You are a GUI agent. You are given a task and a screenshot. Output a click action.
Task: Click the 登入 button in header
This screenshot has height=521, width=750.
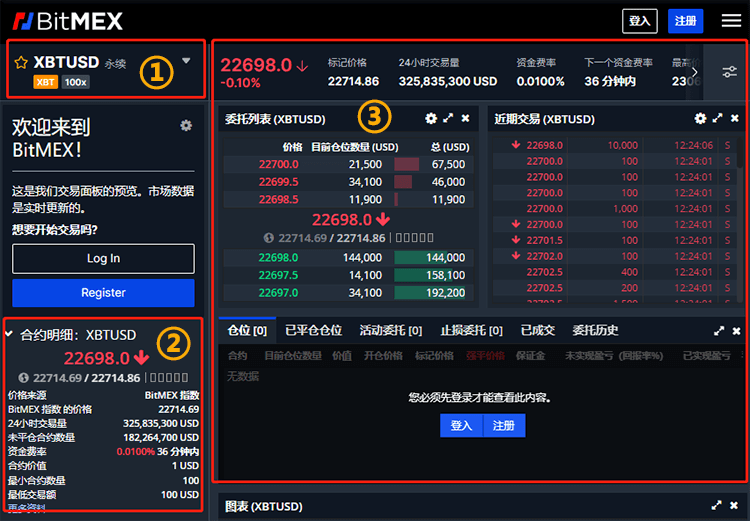640,21
